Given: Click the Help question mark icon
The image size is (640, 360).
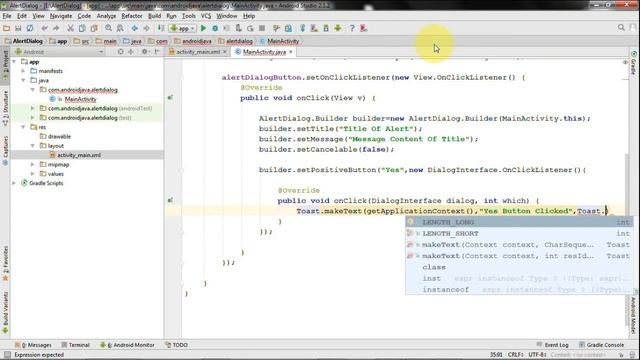Looking at the screenshot, I should click(352, 28).
